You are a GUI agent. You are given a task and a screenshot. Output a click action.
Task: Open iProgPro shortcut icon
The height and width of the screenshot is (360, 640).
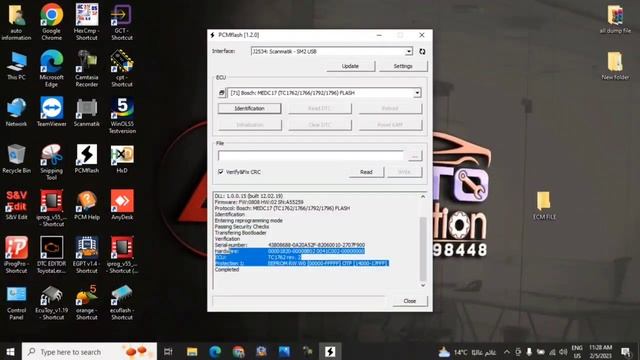[16, 255]
